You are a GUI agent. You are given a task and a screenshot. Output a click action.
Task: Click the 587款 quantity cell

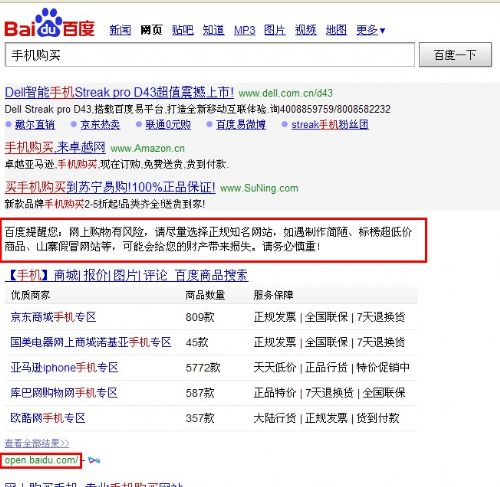pyautogui.click(x=200, y=393)
